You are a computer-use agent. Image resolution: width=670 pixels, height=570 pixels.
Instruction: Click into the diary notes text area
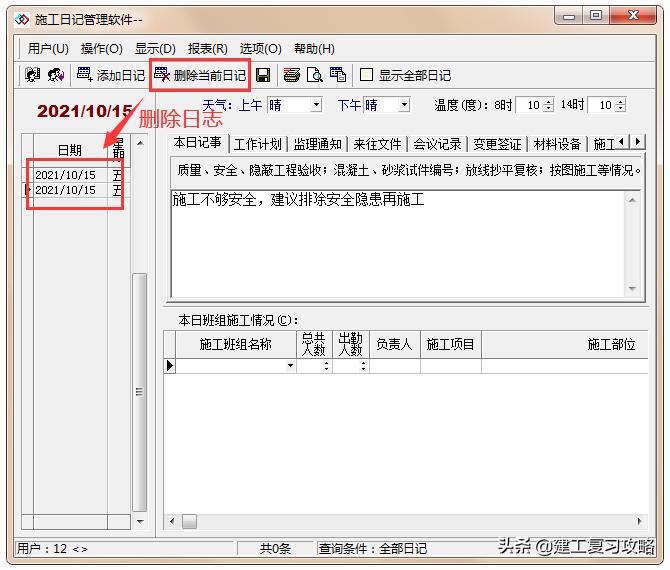[397, 244]
